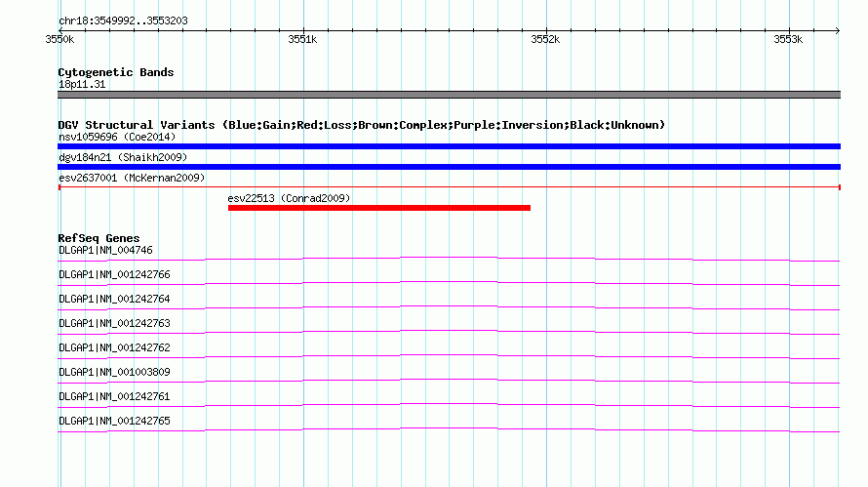Image resolution: width=868 pixels, height=487 pixels.
Task: Click the chr18:3549992..3553203 coordinate label
Action: click(123, 20)
